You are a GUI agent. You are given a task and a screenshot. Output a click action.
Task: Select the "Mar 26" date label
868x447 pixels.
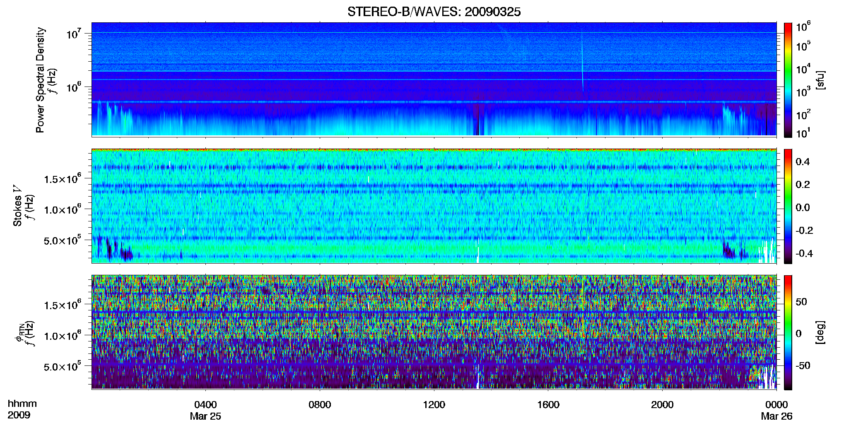click(776, 416)
